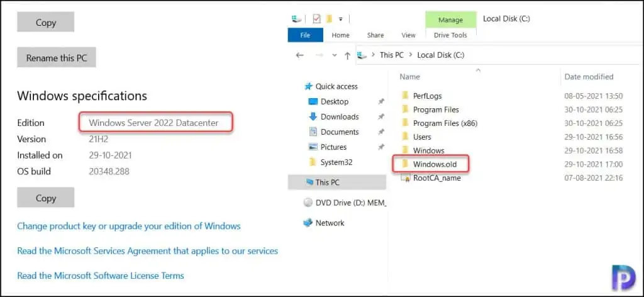644x297 pixels.
Task: Select System32 in the navigation pane
Action: click(336, 162)
